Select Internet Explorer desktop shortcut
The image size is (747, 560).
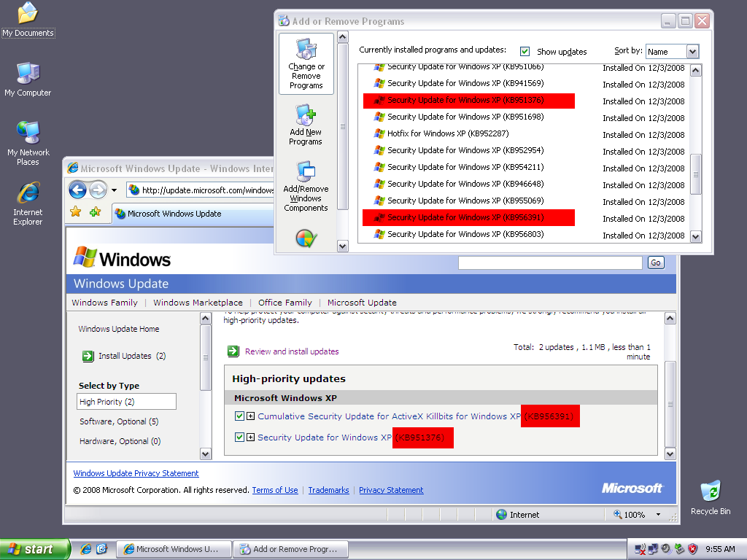click(x=28, y=203)
